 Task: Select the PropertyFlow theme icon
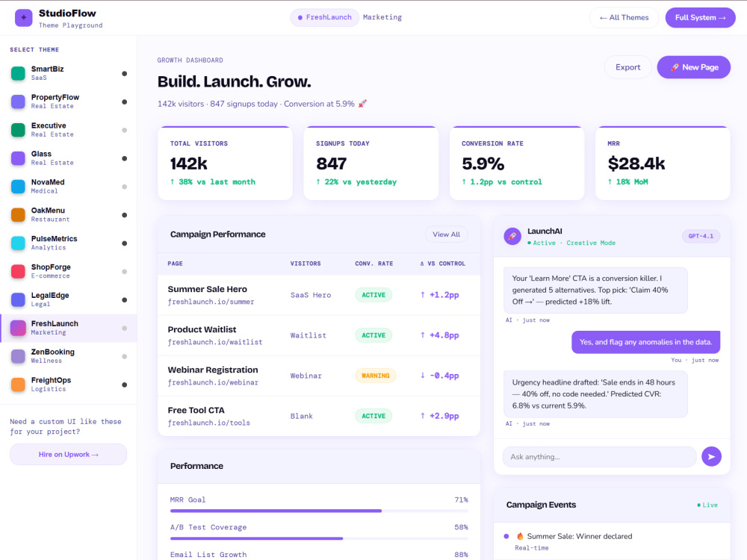click(x=18, y=102)
